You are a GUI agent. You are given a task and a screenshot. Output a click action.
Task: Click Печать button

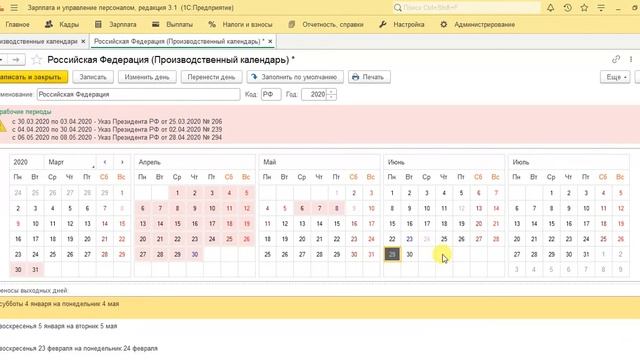point(369,77)
